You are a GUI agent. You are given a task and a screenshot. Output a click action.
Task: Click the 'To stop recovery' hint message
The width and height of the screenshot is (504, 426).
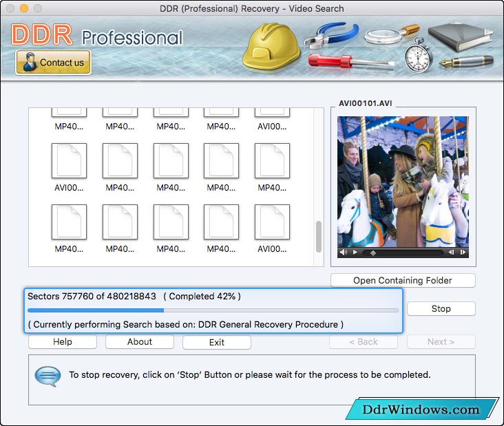tap(250, 374)
